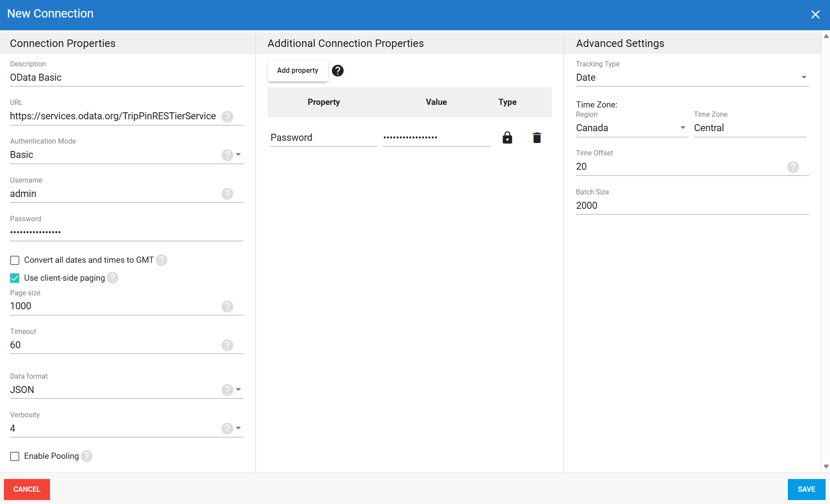The height and width of the screenshot is (504, 830).
Task: Click the Value column header
Action: tap(436, 102)
